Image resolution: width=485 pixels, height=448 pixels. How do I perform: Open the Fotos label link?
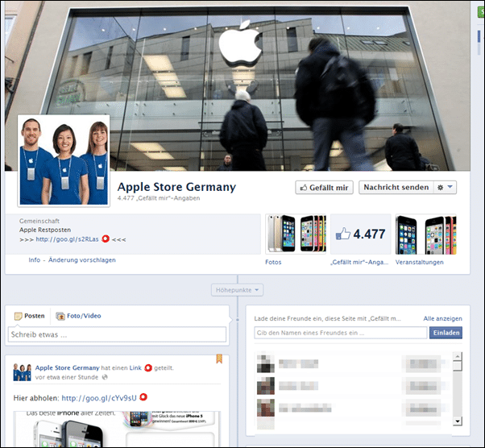coord(273,262)
